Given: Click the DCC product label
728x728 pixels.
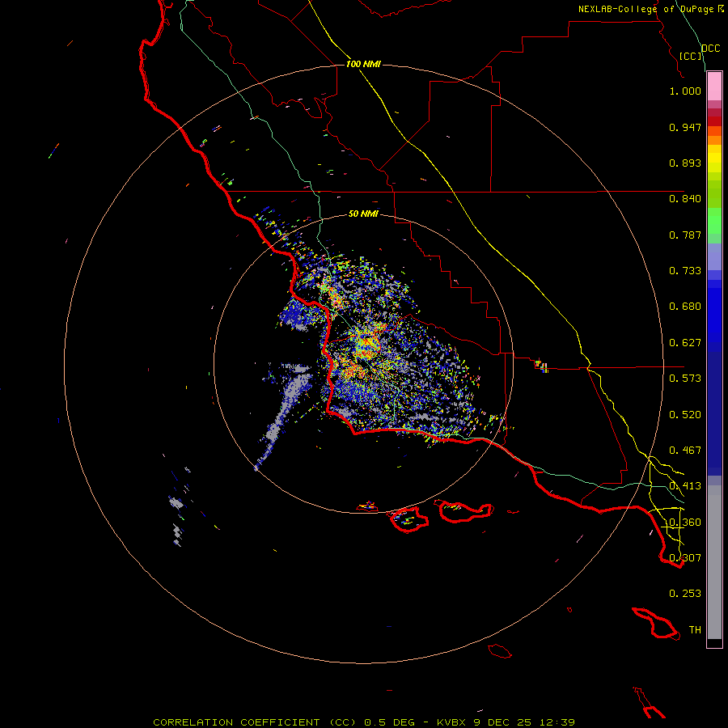Looking at the screenshot, I should pyautogui.click(x=710, y=49).
